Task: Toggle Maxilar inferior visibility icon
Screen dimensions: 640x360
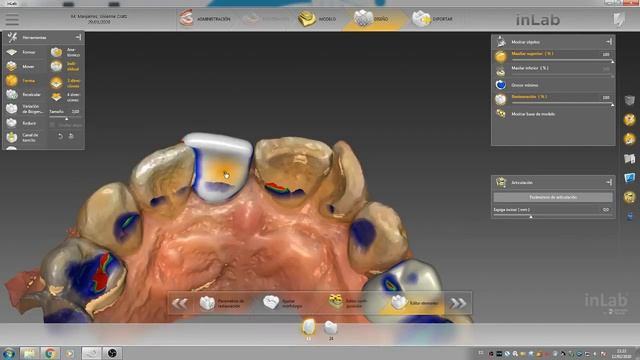Action: [501, 71]
